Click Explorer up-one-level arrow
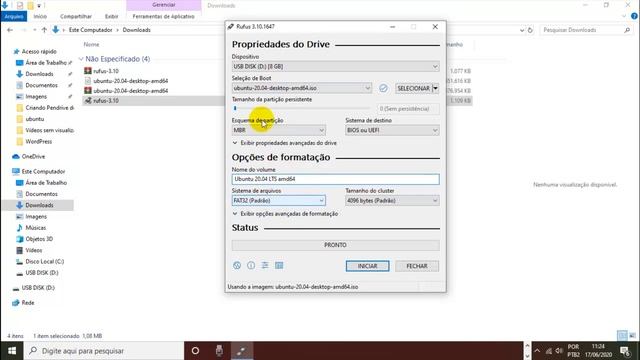The width and height of the screenshot is (640, 360). tap(44, 30)
